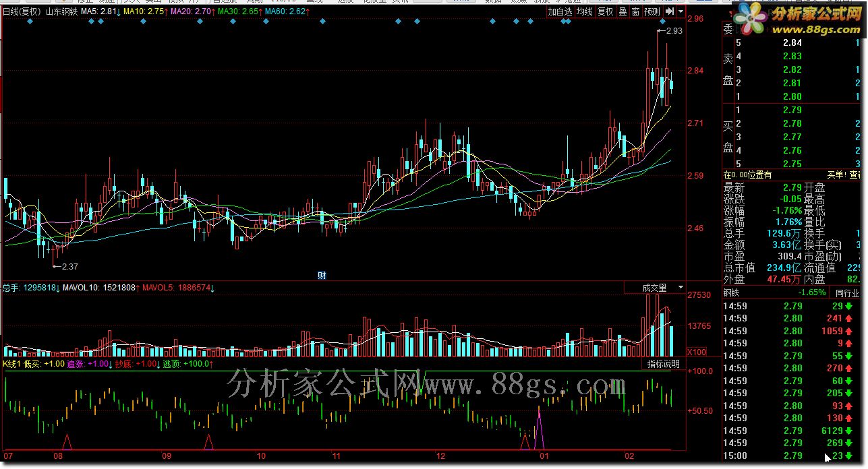Open 指标说明 indicator description
Viewport: 868px width, 469px height.
664,364
